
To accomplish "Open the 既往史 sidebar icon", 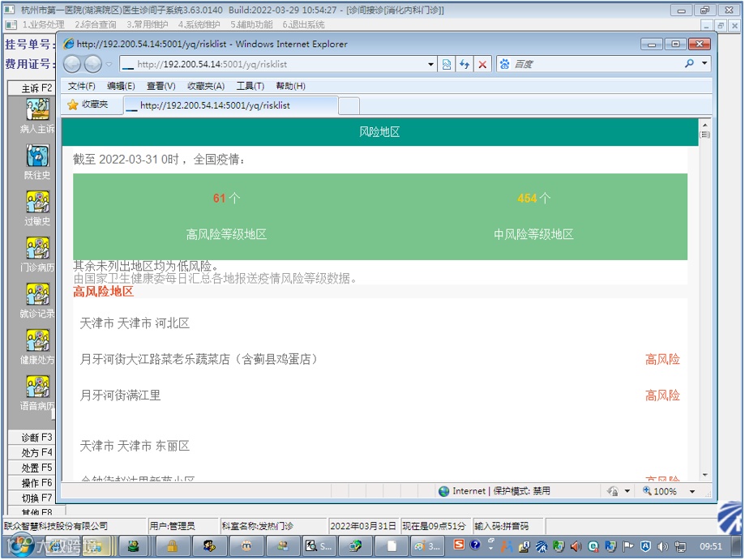I will click(x=37, y=156).
